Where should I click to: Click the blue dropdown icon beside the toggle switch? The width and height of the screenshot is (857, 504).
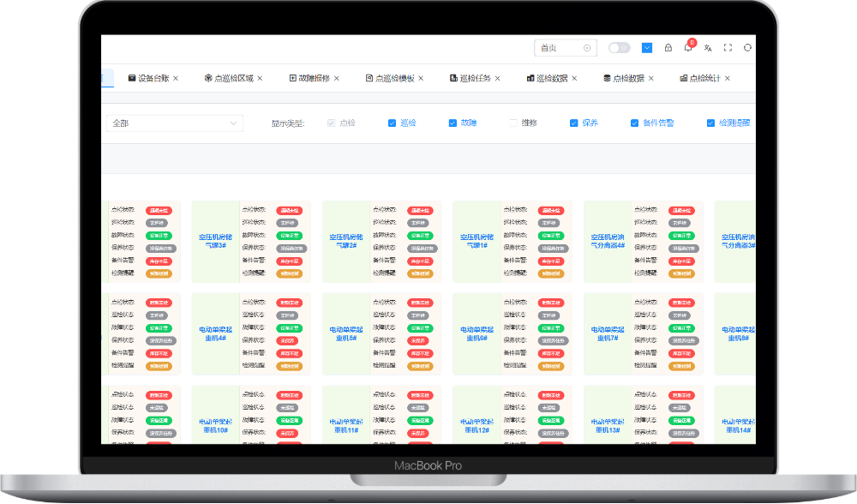(647, 48)
